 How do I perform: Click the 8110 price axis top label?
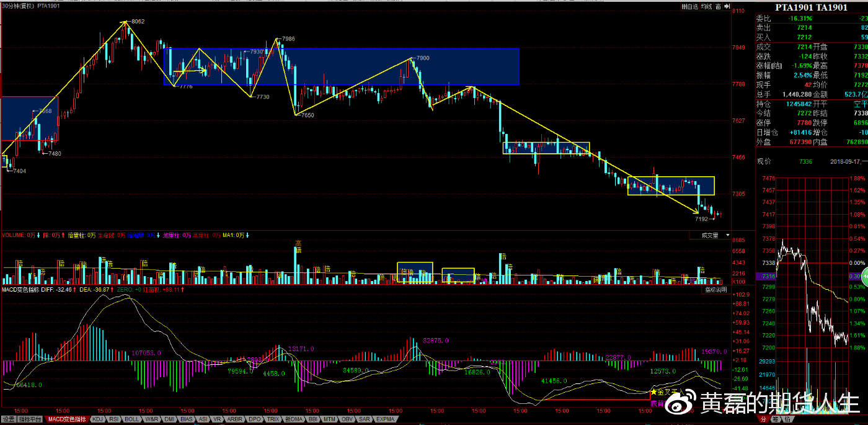click(x=738, y=11)
